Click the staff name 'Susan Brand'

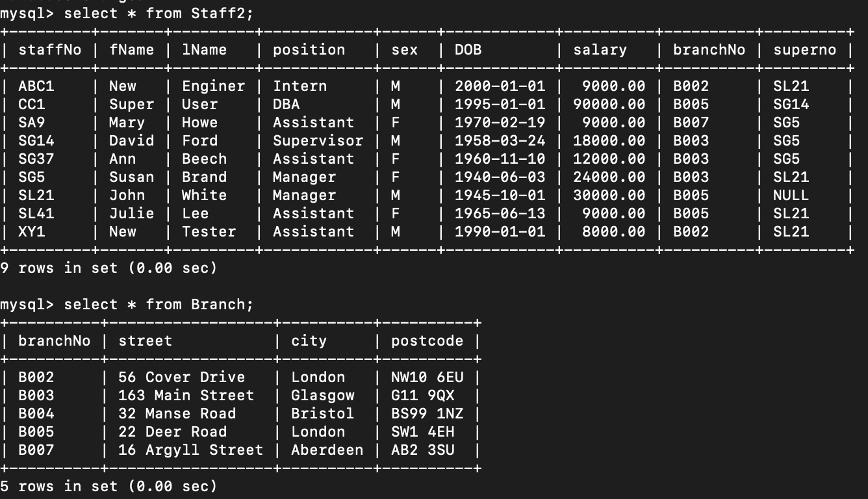point(166,177)
